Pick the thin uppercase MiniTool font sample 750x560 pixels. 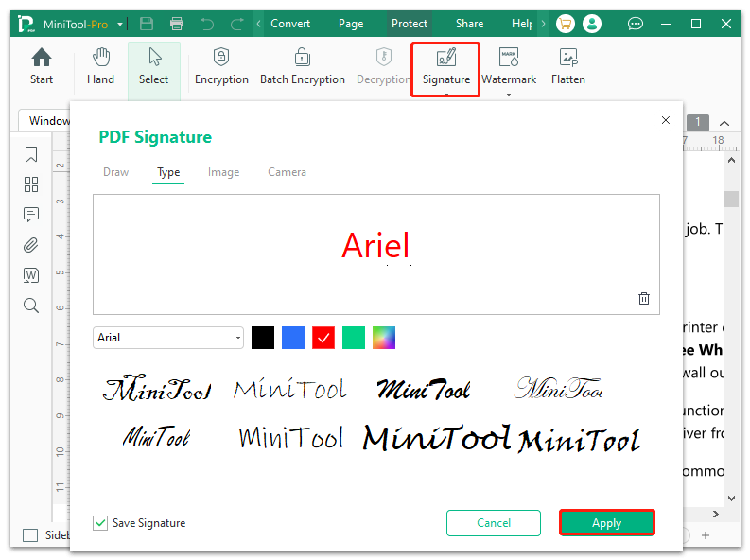[x=290, y=389]
